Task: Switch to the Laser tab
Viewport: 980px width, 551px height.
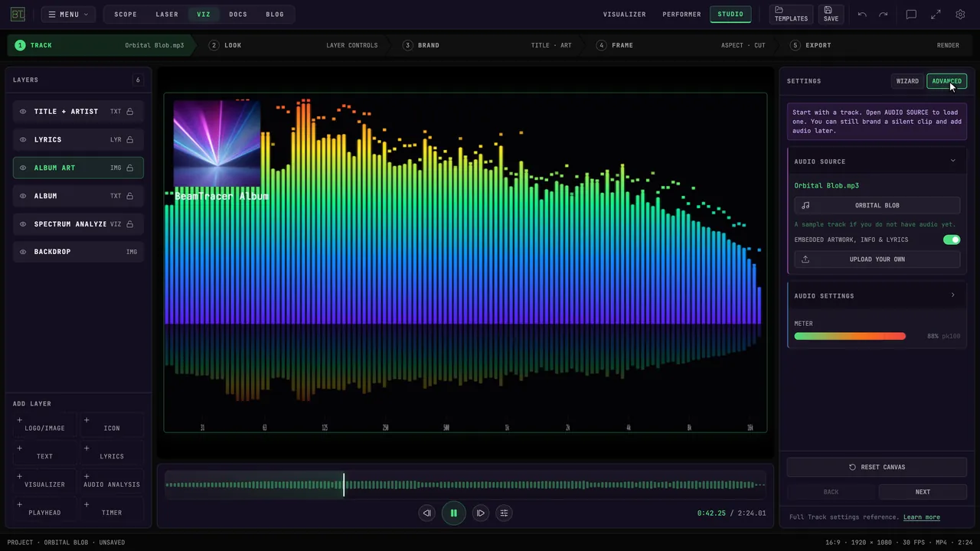Action: pyautogui.click(x=167, y=15)
